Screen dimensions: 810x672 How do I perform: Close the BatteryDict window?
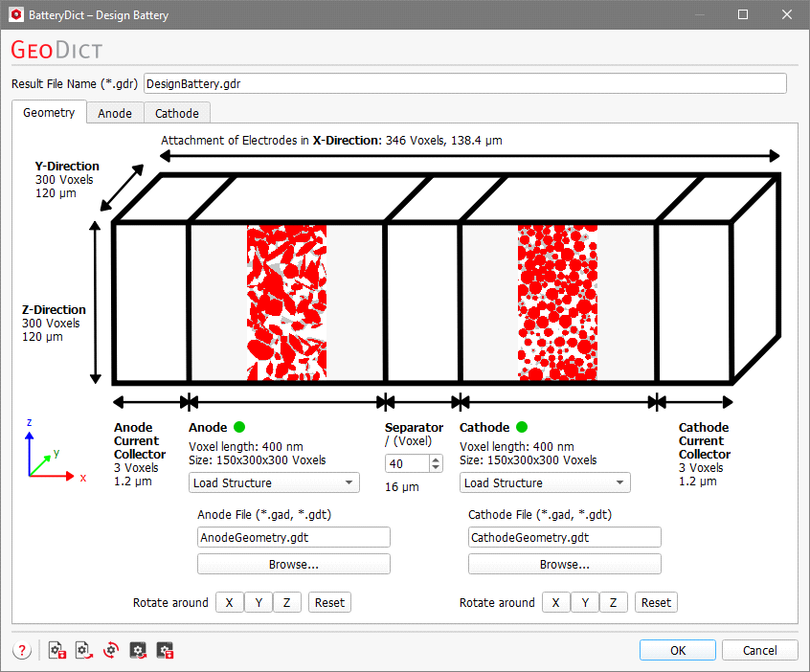point(787,14)
